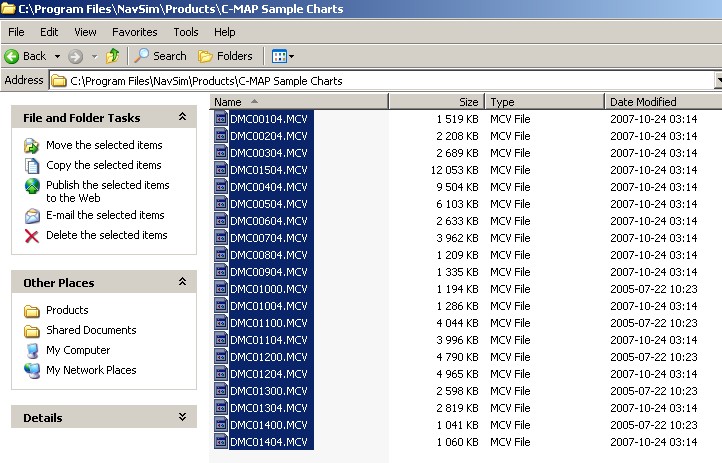Click the Shared Documents folder icon

pos(31,331)
